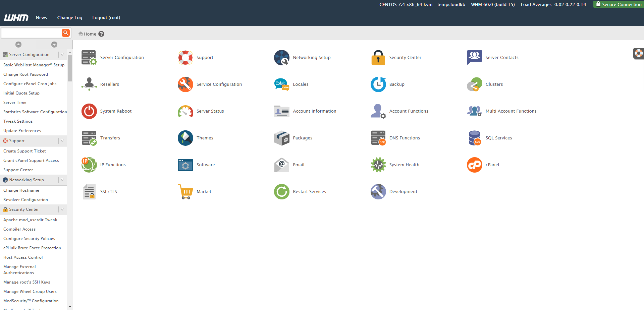Open the Change Log menu item
This screenshot has height=310, width=644.
coord(70,18)
